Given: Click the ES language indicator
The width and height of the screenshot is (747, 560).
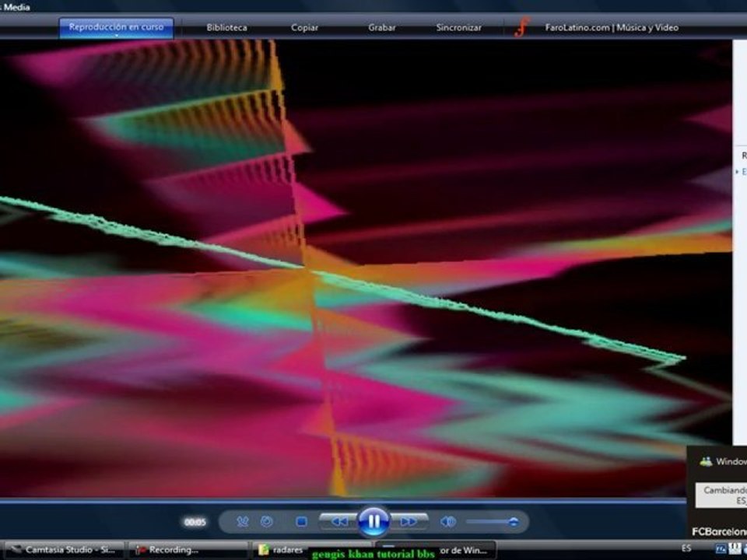Looking at the screenshot, I should coord(686,548).
